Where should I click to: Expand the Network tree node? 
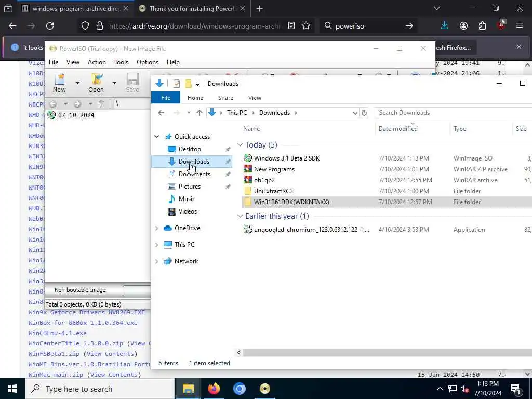(x=157, y=261)
